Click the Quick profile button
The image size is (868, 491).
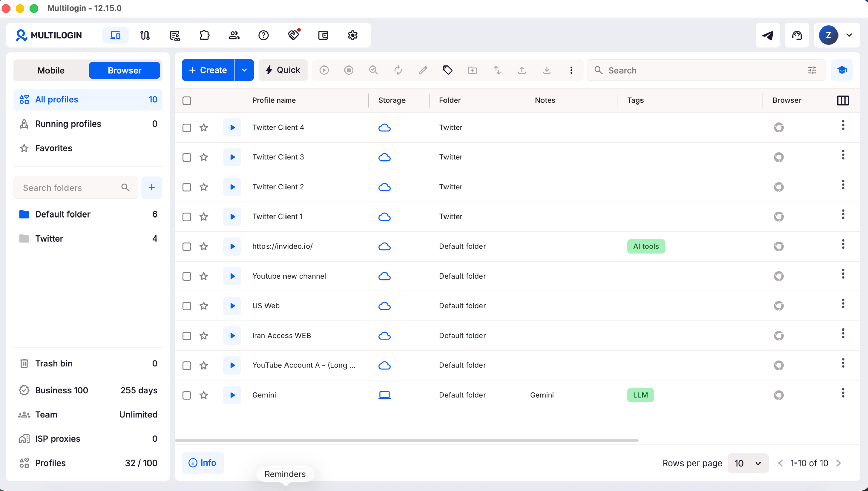(x=283, y=70)
